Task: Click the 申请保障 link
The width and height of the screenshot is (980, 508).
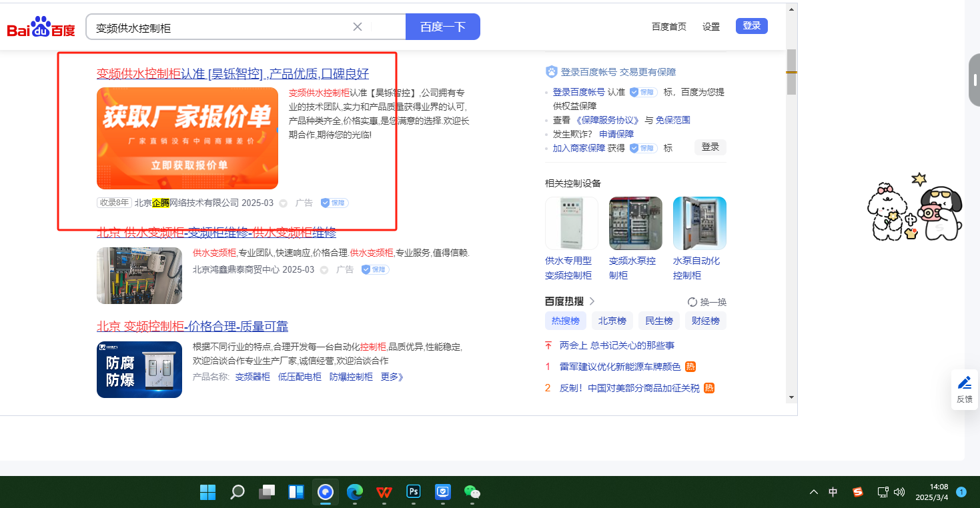Action: point(616,134)
